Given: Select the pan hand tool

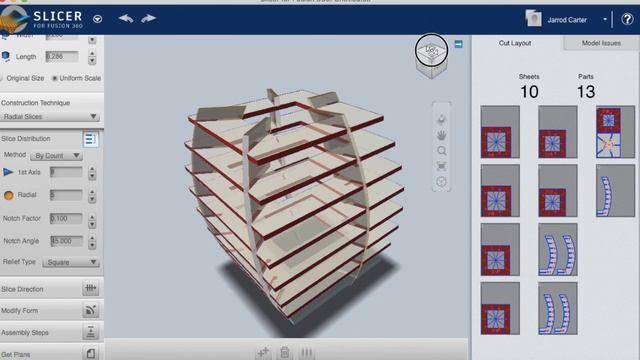Looking at the screenshot, I should [x=441, y=135].
